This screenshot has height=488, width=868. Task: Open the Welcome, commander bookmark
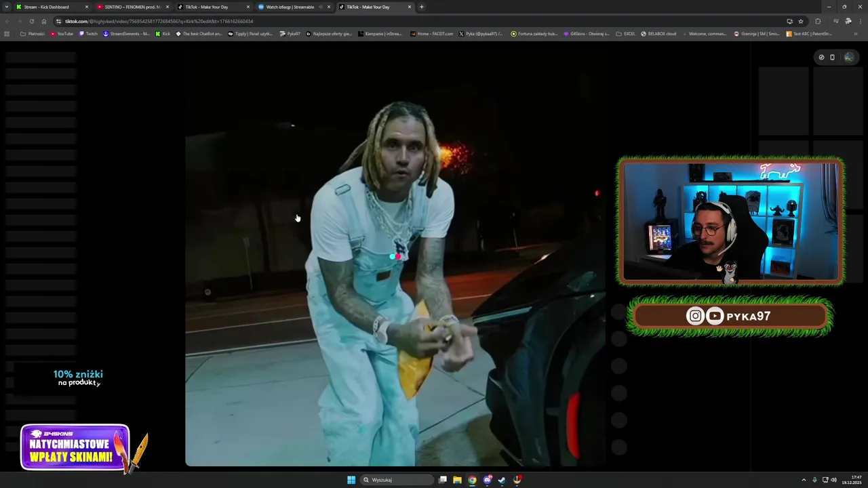pyautogui.click(x=704, y=33)
